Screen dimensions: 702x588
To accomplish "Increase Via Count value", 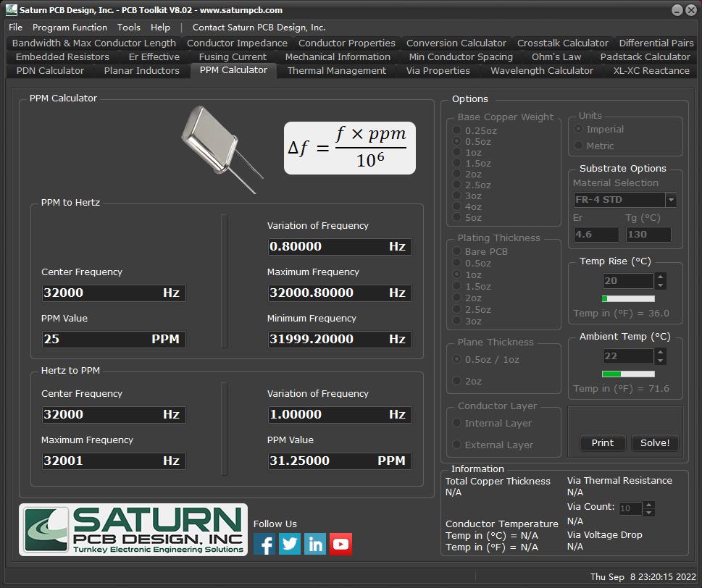I will [x=648, y=505].
